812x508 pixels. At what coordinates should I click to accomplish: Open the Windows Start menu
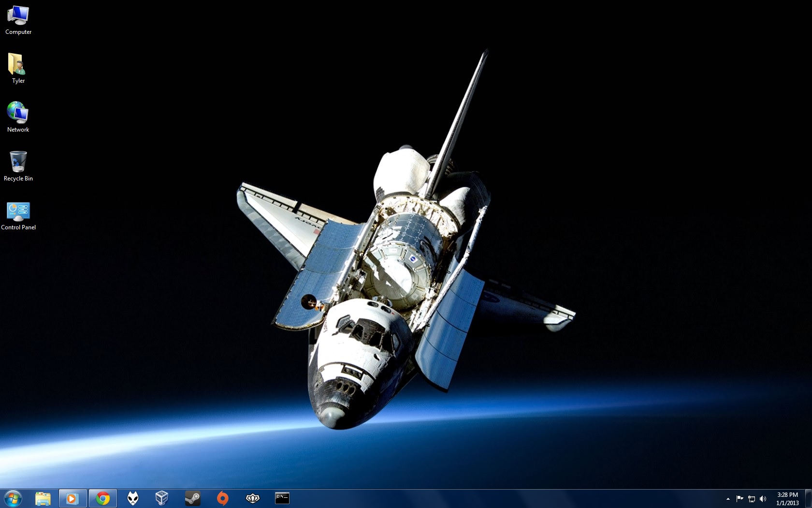(13, 498)
